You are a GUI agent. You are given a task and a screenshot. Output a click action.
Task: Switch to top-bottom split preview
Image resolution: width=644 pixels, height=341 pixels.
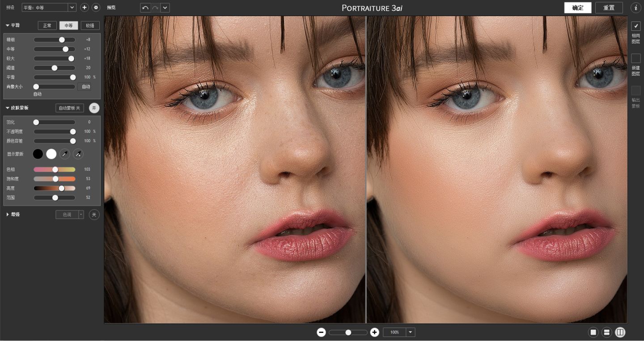[606, 333]
